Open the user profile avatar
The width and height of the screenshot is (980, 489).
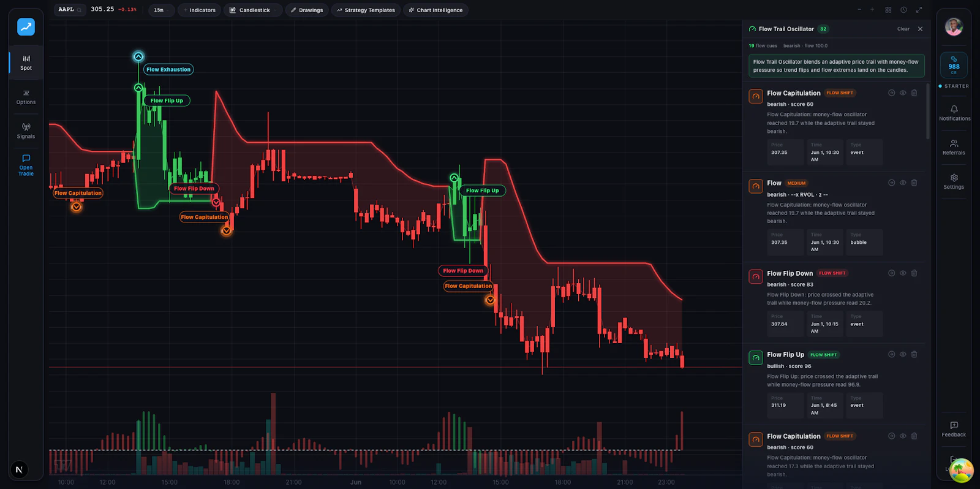tap(954, 26)
